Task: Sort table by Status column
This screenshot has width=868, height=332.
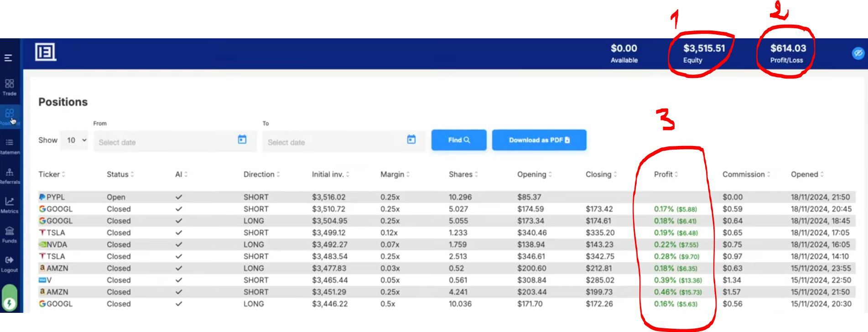Action: tap(120, 174)
